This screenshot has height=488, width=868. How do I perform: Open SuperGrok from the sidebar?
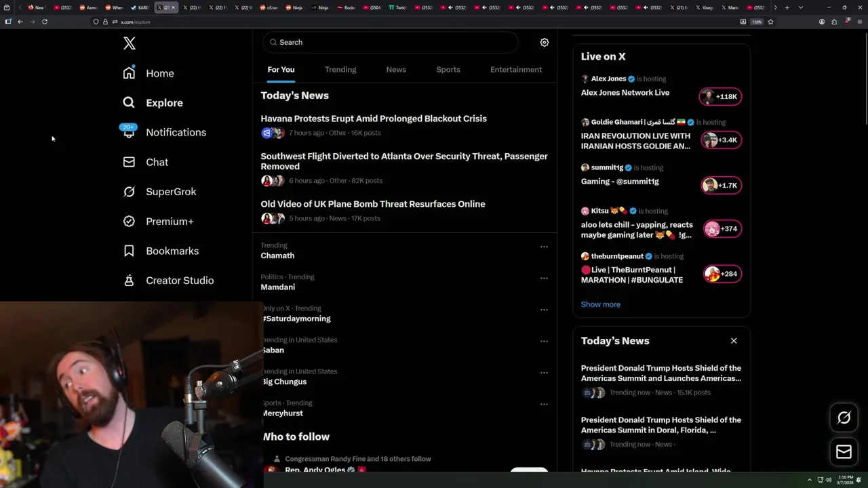159,192
